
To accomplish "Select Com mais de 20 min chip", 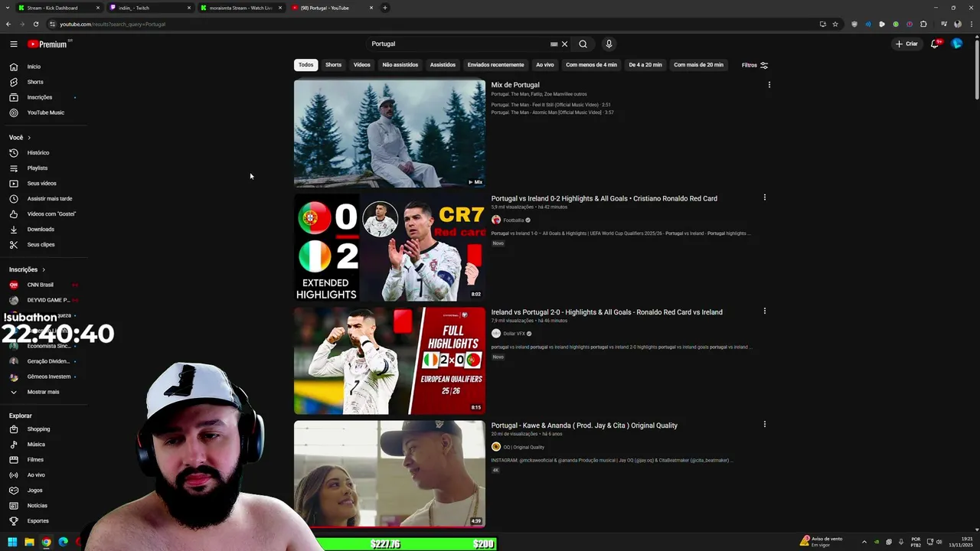I will [x=698, y=65].
